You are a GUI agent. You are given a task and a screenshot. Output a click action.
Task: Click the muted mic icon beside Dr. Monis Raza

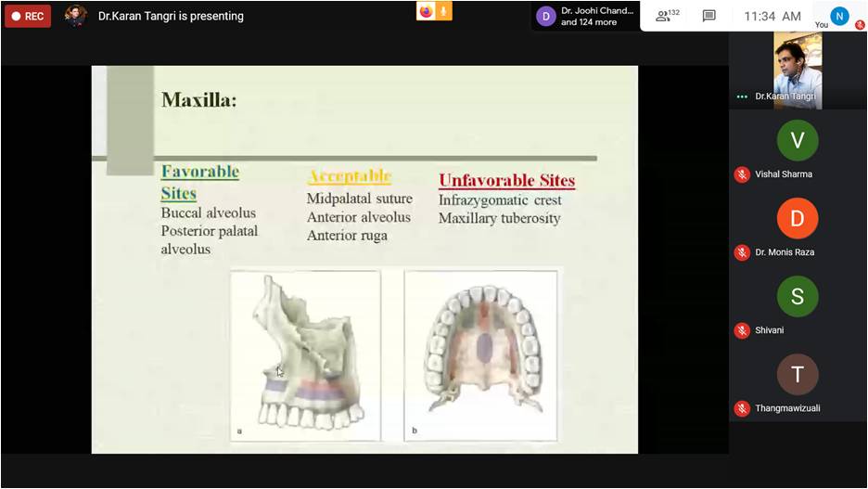(x=742, y=252)
